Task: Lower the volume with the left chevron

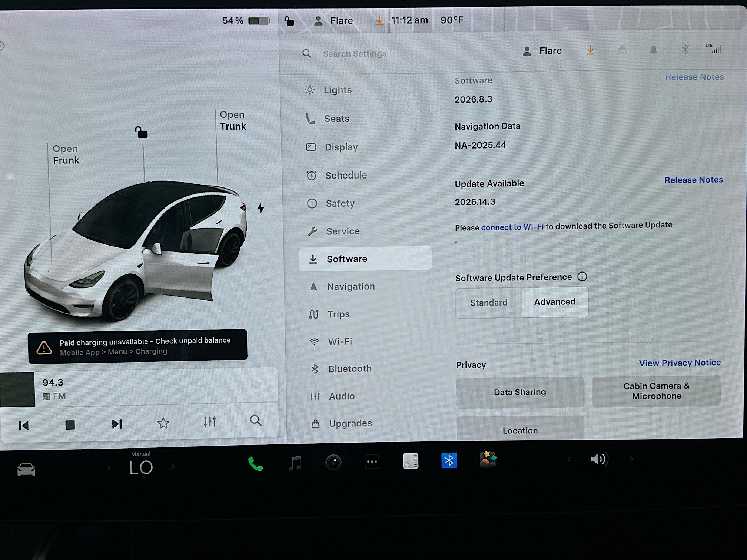Action: 569,460
